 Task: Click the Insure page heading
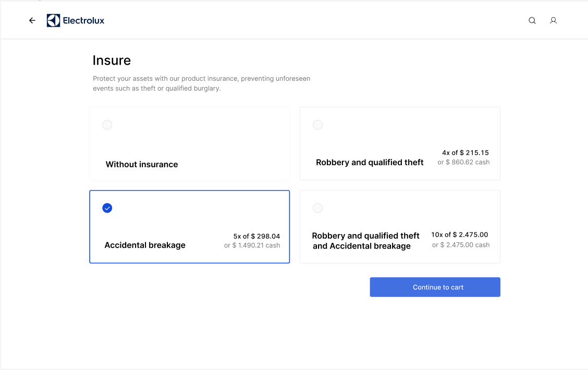pos(112,60)
